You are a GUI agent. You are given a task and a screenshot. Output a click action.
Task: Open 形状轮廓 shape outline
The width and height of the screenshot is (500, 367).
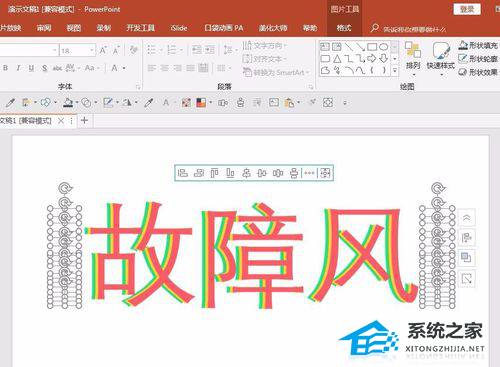(x=478, y=59)
